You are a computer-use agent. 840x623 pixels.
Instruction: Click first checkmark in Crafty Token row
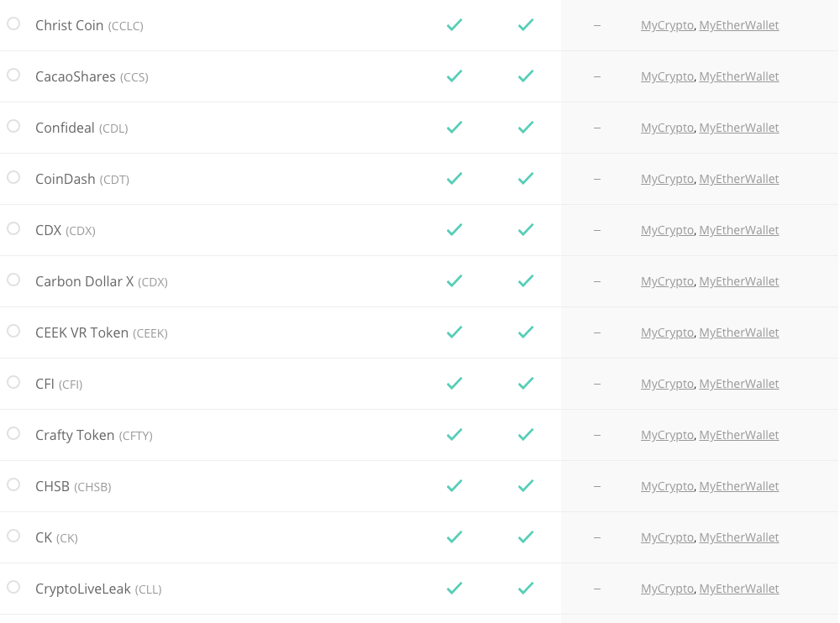[x=454, y=435]
